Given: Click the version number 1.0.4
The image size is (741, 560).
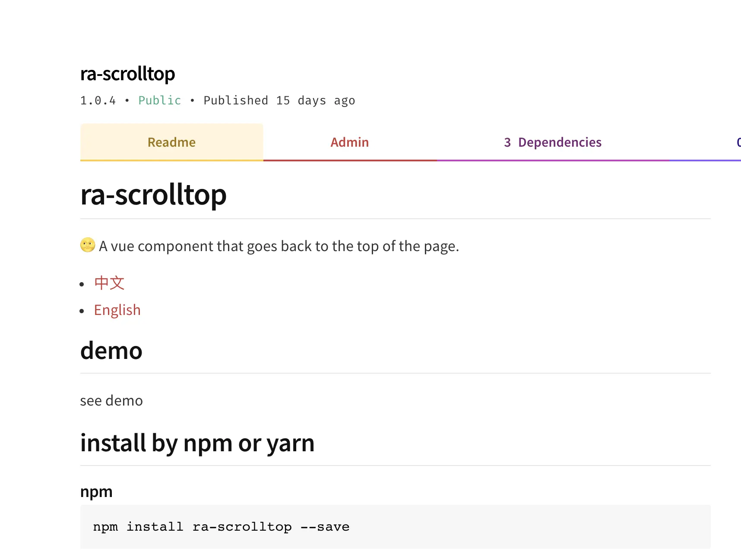Looking at the screenshot, I should pos(98,101).
